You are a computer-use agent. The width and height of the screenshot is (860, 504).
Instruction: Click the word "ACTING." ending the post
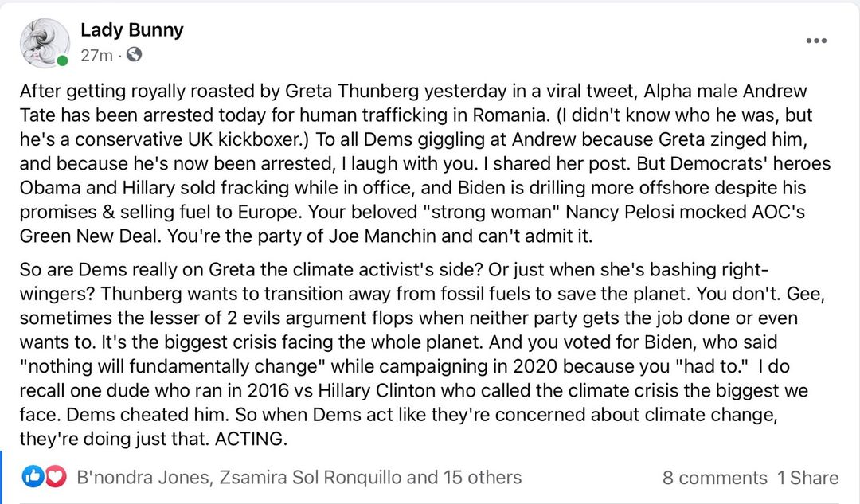click(248, 439)
